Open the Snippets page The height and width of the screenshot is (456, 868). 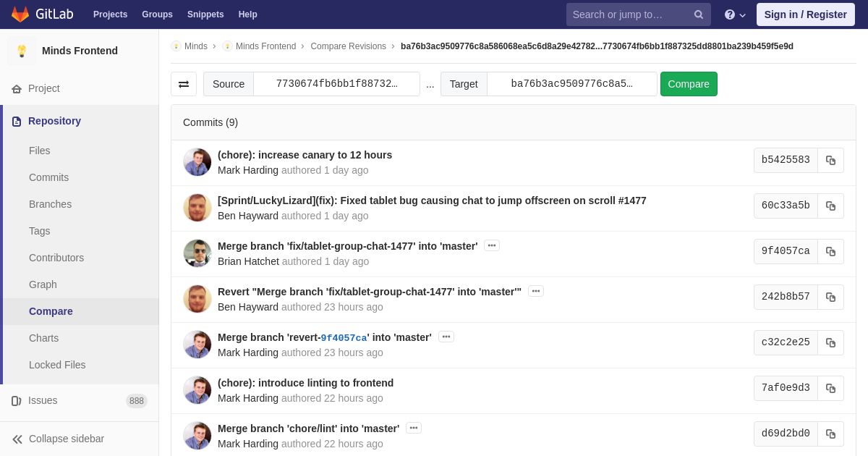[x=205, y=14]
